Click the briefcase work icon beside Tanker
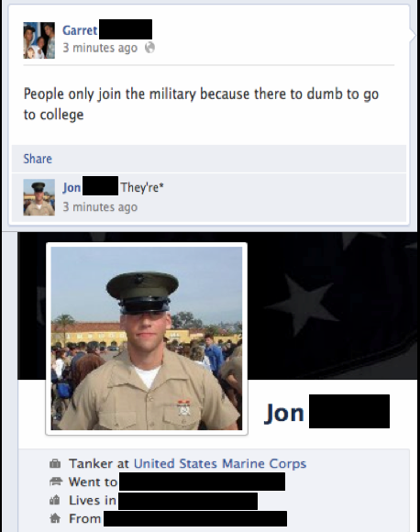 coord(55,463)
